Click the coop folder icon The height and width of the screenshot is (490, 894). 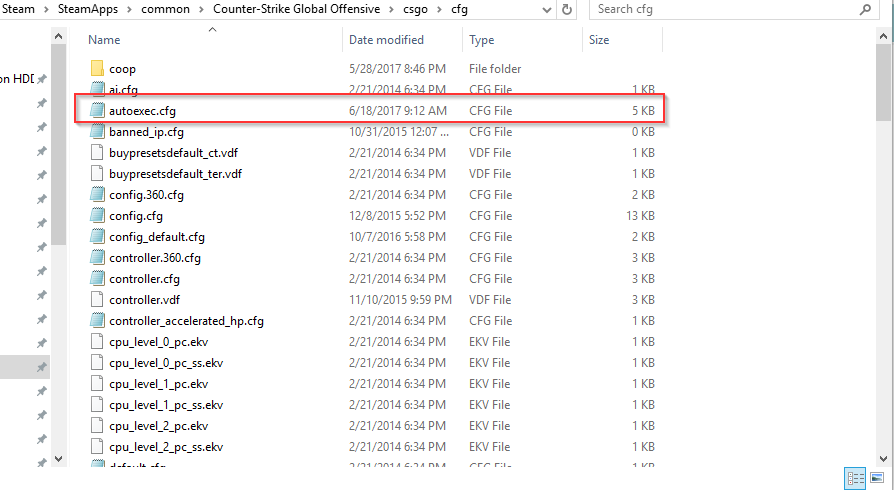[97, 69]
